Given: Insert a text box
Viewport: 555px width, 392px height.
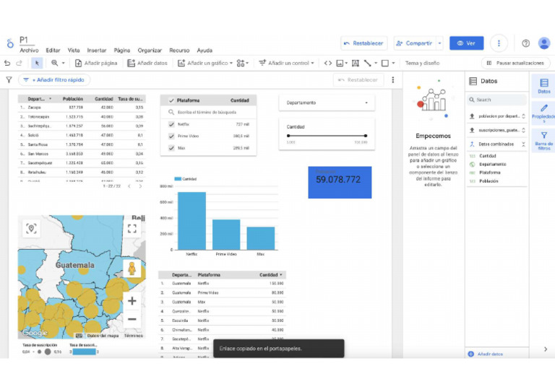Looking at the screenshot, I should click(356, 63).
